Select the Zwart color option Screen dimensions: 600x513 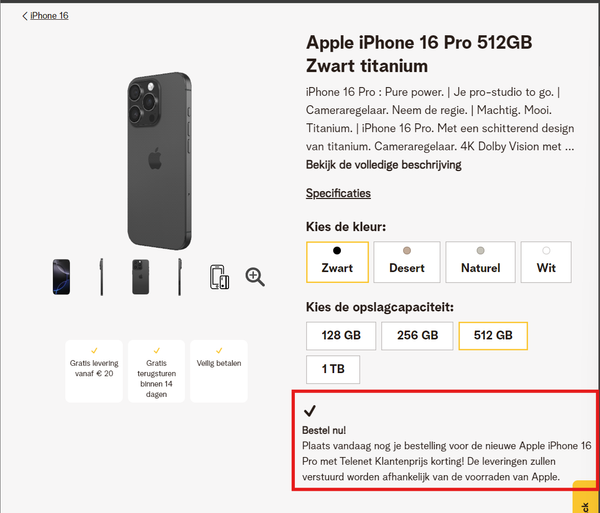tap(337, 261)
